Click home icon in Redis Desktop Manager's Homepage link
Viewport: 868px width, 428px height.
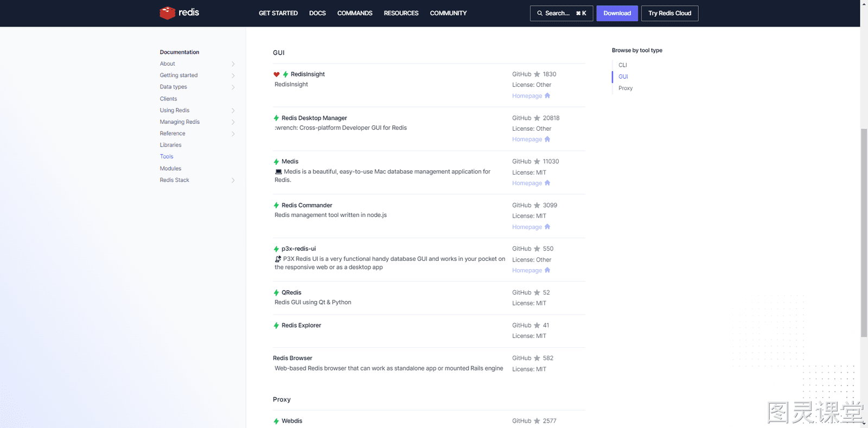tap(547, 139)
